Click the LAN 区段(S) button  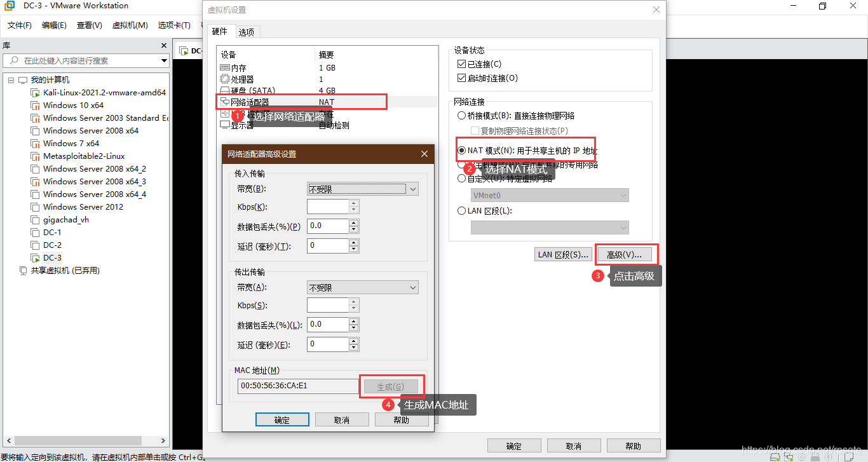tap(562, 254)
